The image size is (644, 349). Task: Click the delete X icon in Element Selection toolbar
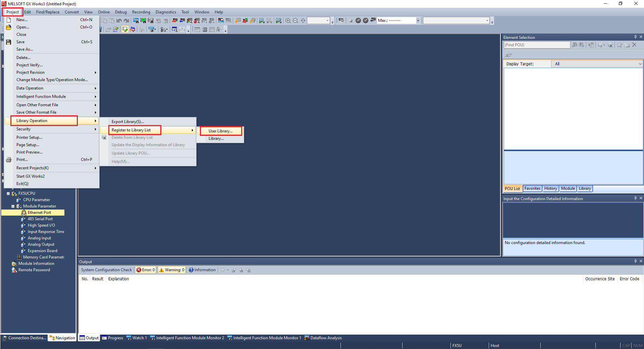[x=634, y=45]
